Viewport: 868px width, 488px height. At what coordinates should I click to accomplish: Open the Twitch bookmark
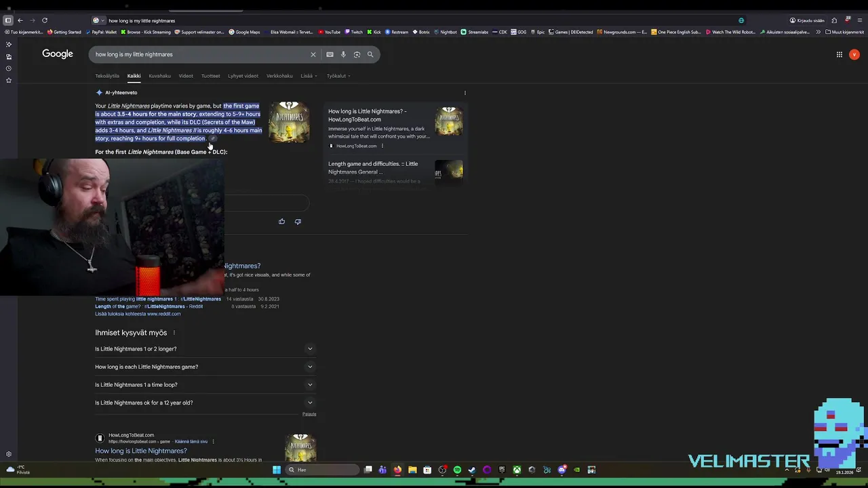pos(354,32)
